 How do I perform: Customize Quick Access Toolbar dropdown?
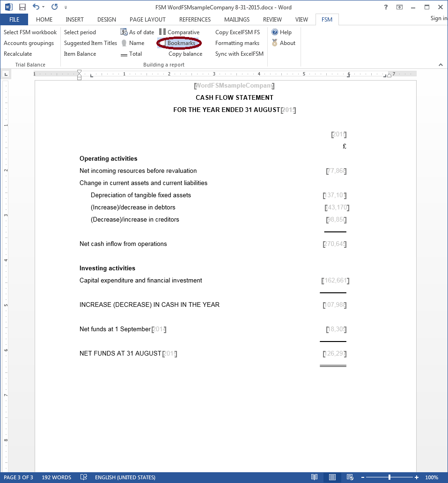66,7
